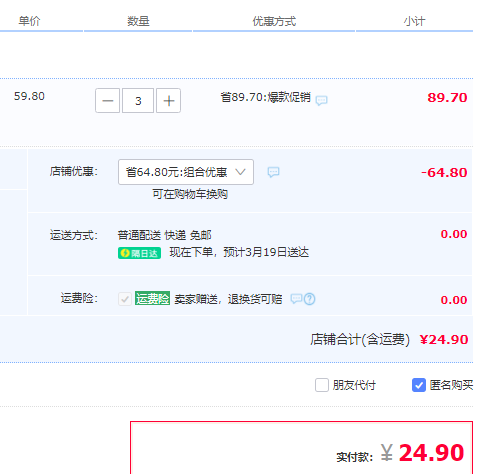
Task: Click the quantity input field showing 3
Action: click(x=138, y=101)
